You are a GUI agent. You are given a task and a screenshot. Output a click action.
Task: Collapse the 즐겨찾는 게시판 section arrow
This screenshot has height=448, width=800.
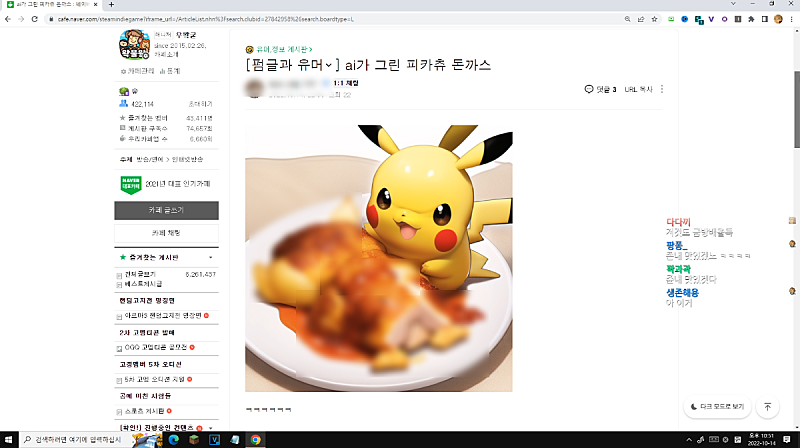click(210, 258)
